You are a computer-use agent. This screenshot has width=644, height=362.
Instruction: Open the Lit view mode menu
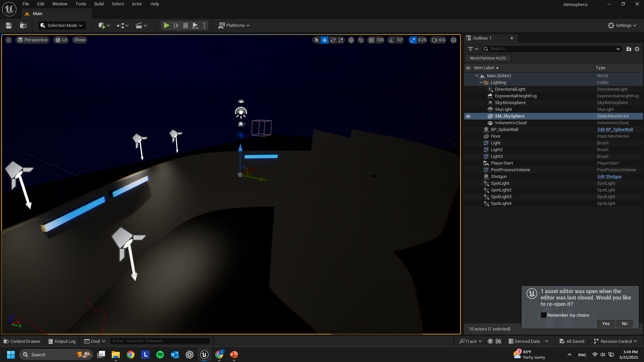tap(61, 40)
